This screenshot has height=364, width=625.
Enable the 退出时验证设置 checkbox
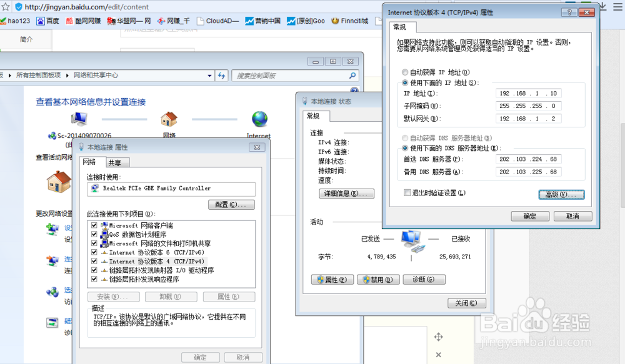pos(407,194)
